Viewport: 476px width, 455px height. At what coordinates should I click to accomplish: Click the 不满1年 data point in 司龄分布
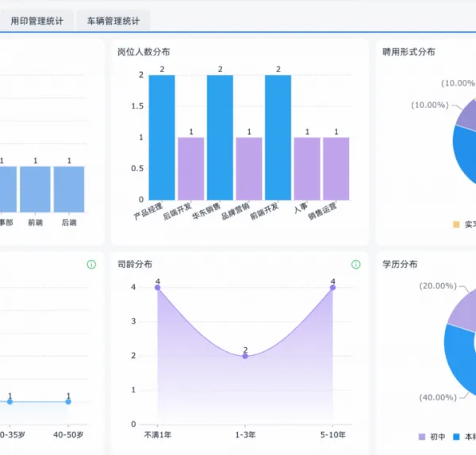coord(158,287)
